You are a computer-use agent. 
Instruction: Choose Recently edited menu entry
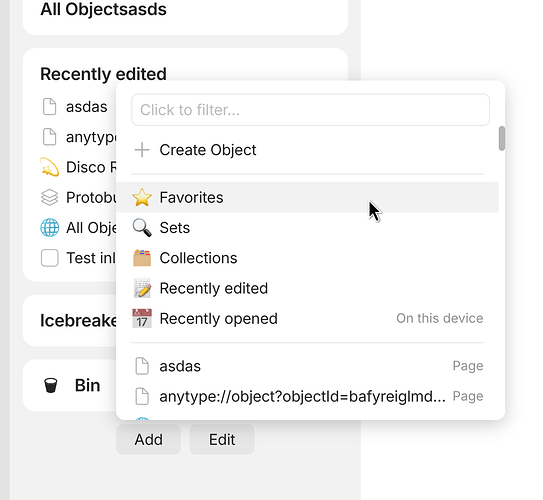[x=308, y=288]
